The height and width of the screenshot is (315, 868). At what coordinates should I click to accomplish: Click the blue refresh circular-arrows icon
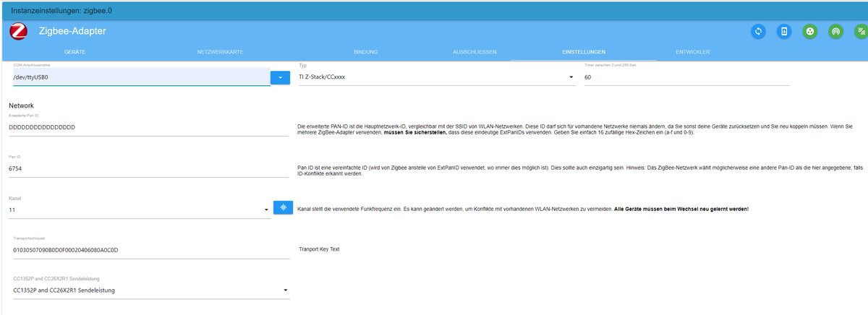[758, 32]
